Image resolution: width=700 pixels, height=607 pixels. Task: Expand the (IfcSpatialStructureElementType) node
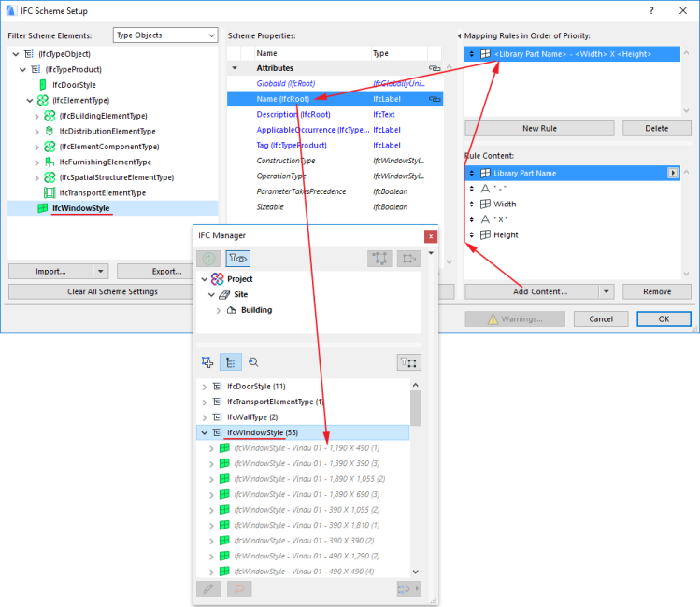tap(37, 177)
